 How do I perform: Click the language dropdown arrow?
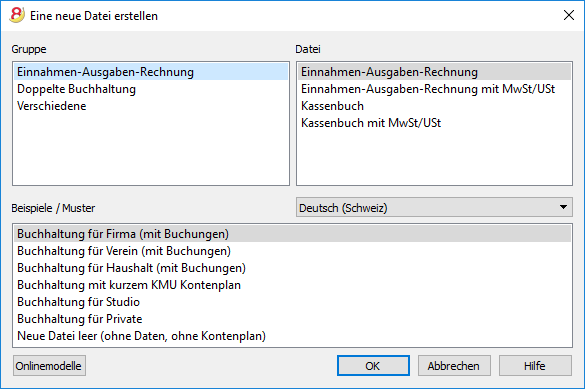click(x=563, y=207)
